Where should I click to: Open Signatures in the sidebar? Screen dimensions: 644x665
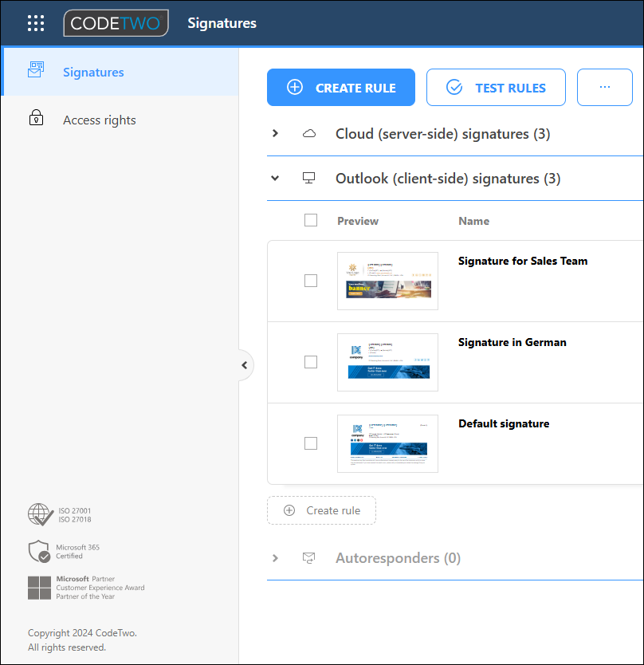(x=120, y=72)
